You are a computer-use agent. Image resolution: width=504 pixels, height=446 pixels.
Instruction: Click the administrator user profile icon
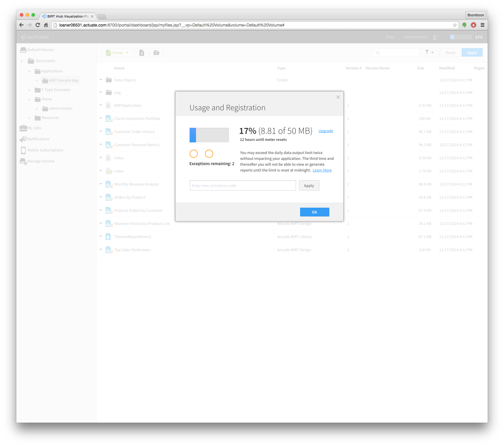point(435,37)
